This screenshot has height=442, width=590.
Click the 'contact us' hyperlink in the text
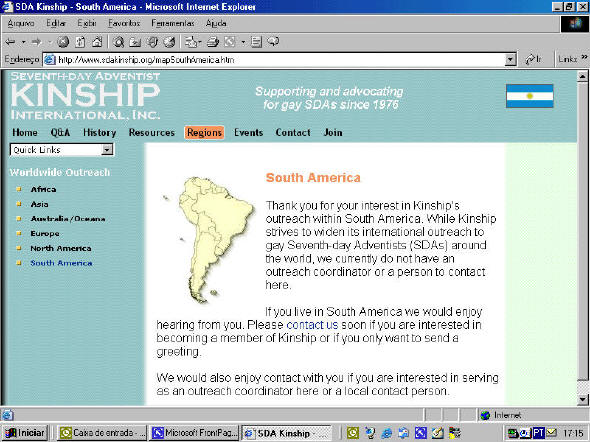(312, 325)
